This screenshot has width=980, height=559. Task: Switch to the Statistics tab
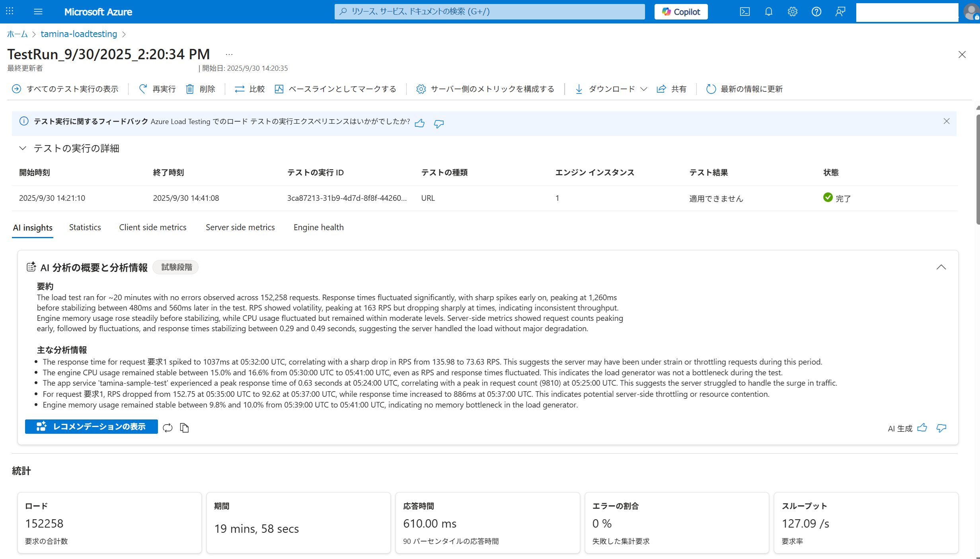[85, 227]
